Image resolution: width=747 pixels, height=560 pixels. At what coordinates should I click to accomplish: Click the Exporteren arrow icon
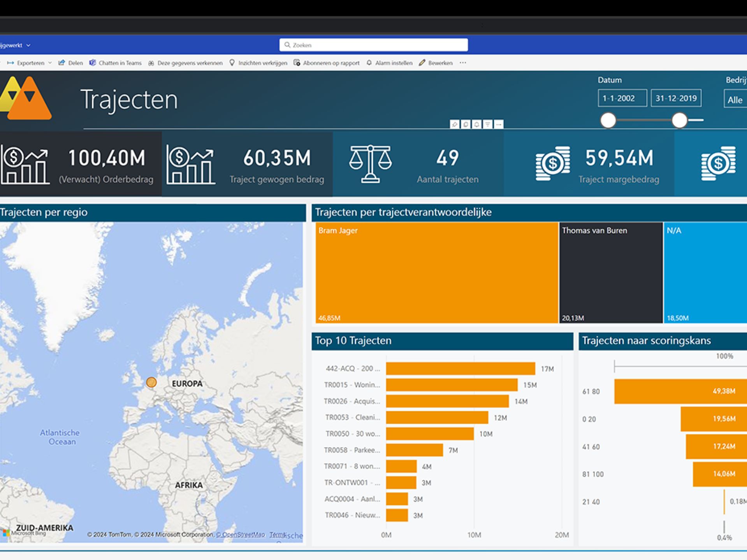click(11, 63)
